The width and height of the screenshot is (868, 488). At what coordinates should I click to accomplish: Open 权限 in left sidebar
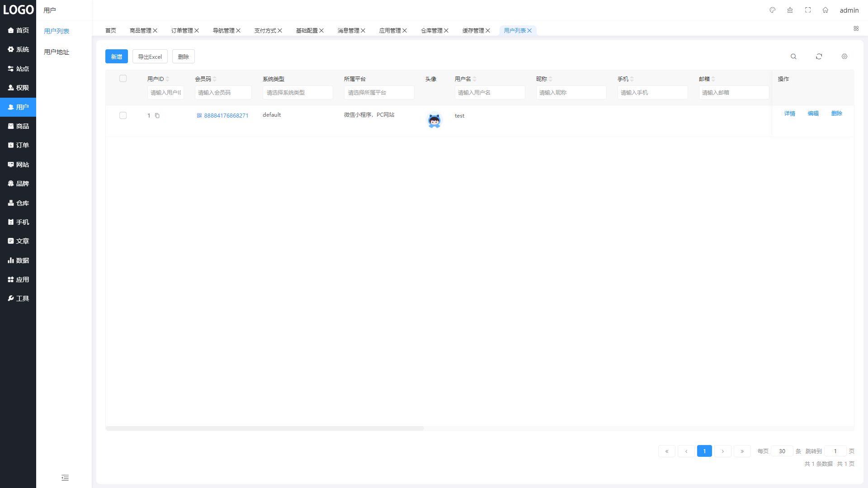[18, 88]
